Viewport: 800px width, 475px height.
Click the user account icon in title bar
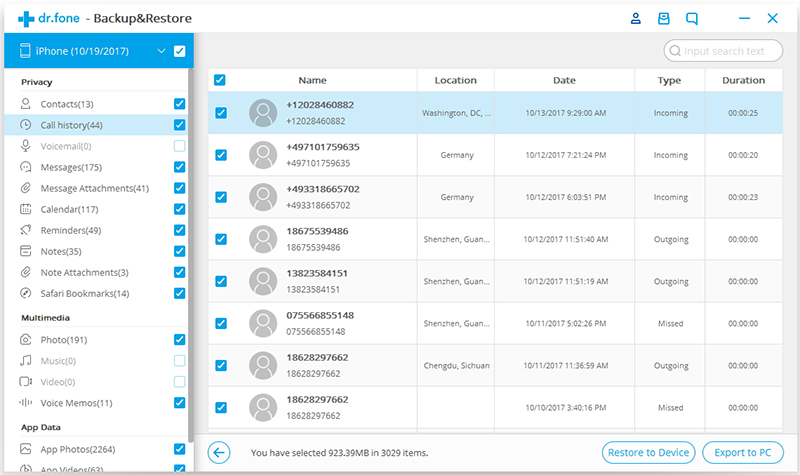point(635,19)
